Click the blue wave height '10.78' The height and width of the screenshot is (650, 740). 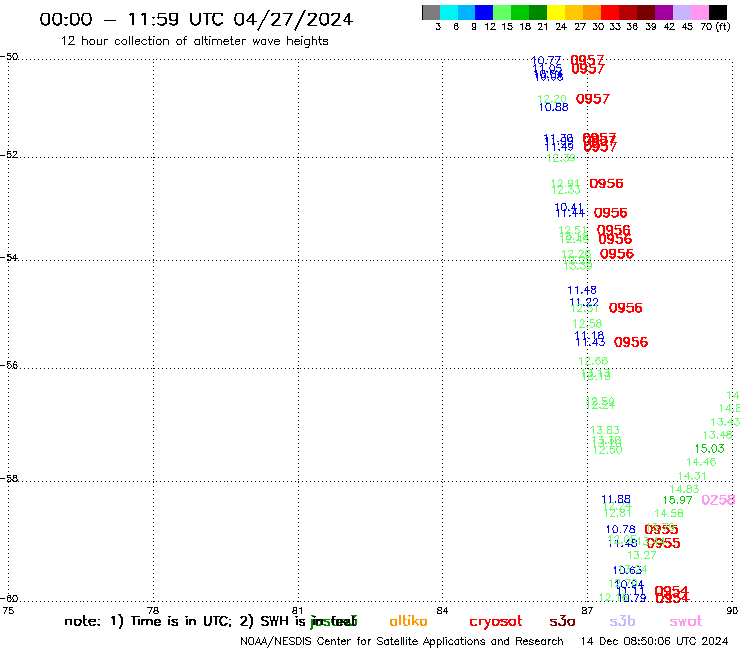click(621, 529)
